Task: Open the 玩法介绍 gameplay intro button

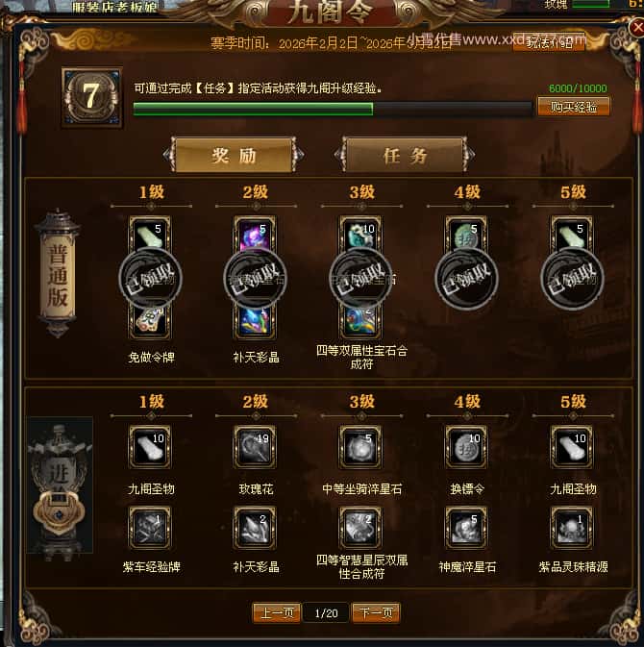Action: pyautogui.click(x=549, y=41)
